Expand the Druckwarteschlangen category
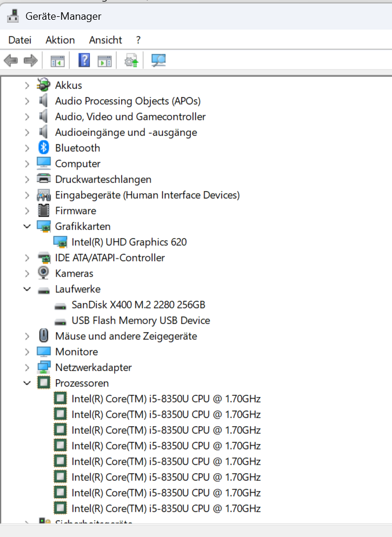This screenshot has height=537, width=392. coord(27,179)
